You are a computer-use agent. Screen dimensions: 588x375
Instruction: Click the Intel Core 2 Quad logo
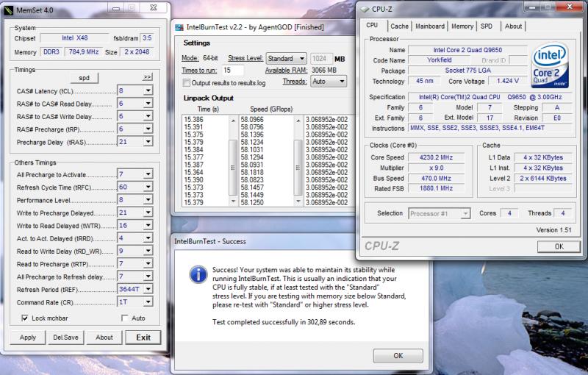pos(549,65)
